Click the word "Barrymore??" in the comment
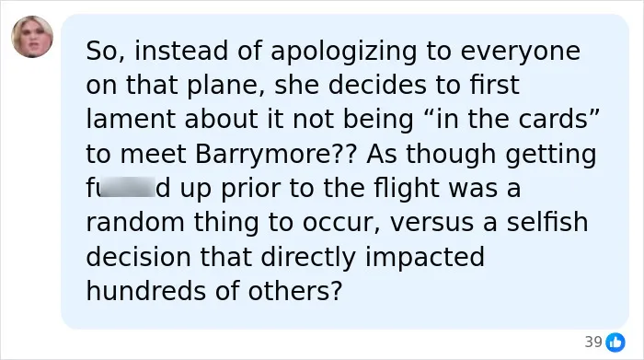The image size is (644, 360). (x=275, y=154)
